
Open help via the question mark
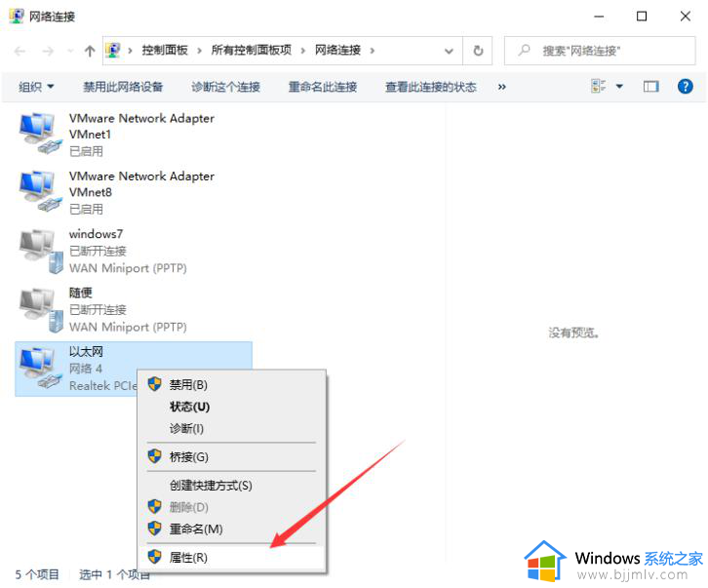tap(685, 86)
